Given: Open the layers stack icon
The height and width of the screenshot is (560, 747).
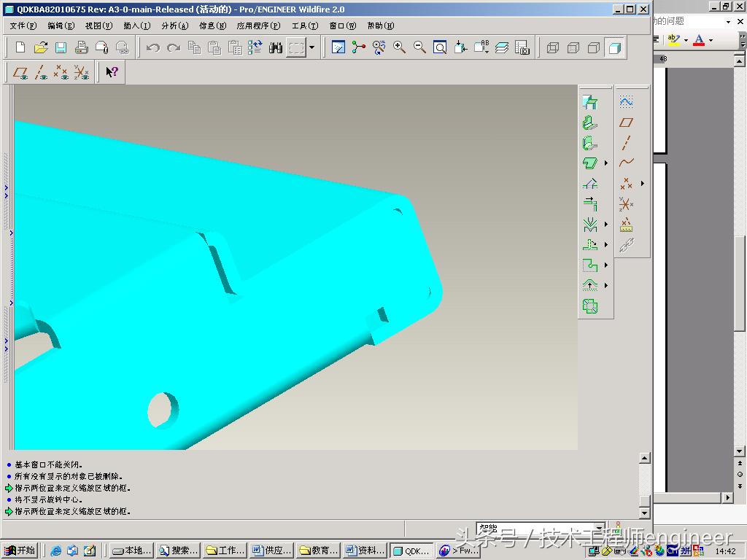Looking at the screenshot, I should [502, 47].
